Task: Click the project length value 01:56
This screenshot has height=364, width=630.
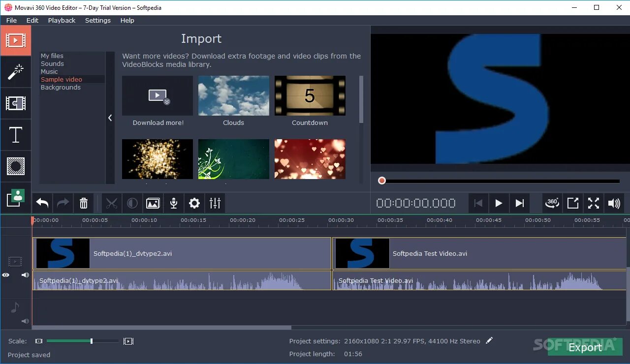Action: click(x=353, y=354)
